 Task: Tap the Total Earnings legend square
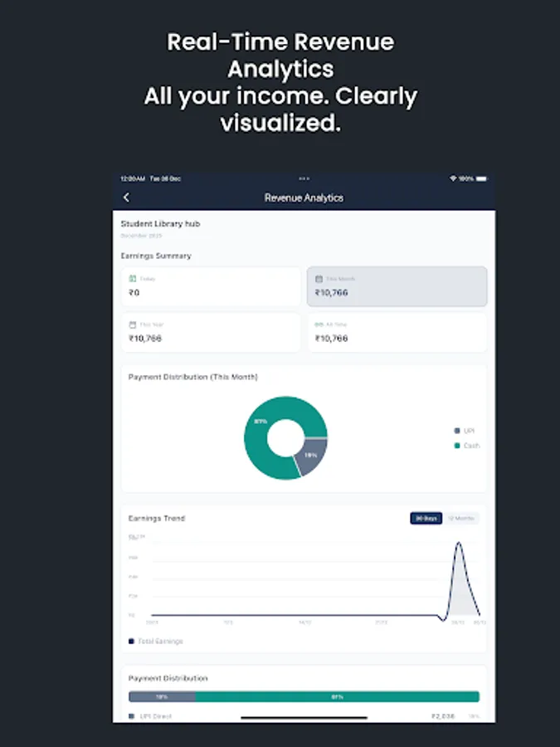(130, 641)
